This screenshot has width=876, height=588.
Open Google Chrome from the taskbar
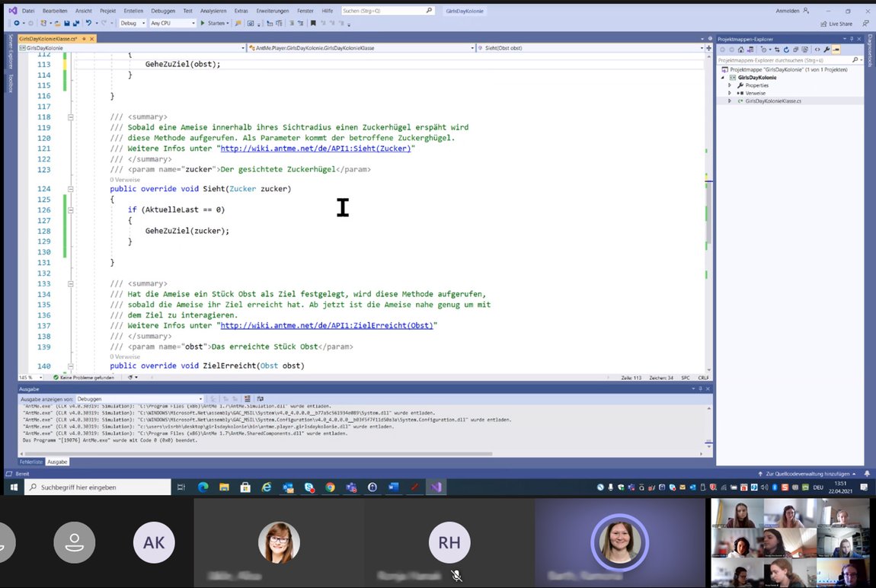tap(330, 487)
